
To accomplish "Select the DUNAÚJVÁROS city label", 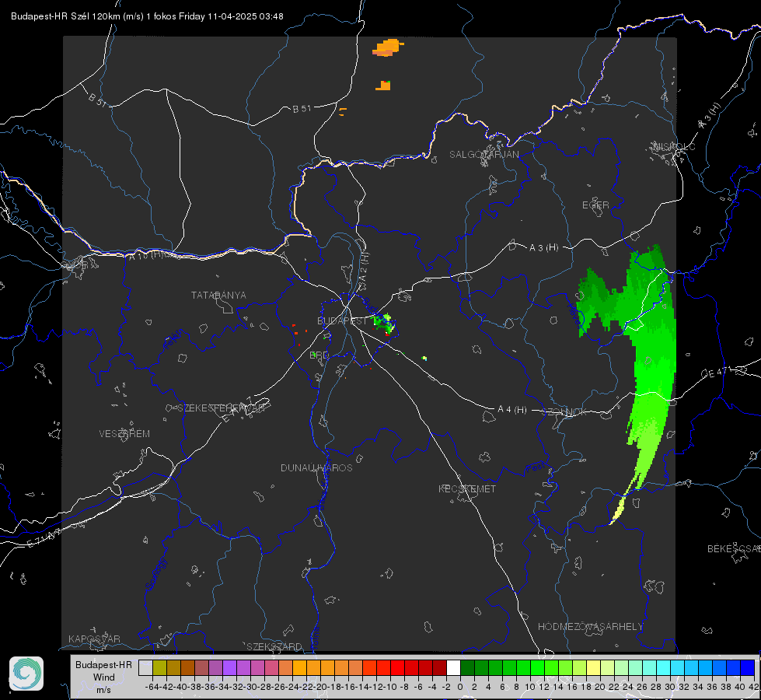I will (x=316, y=467).
